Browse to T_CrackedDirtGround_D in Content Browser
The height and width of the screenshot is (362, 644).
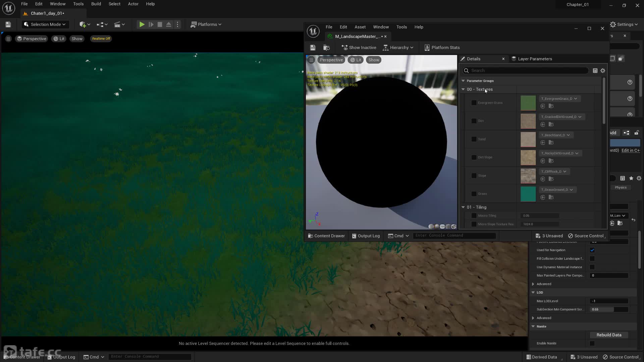(x=551, y=125)
